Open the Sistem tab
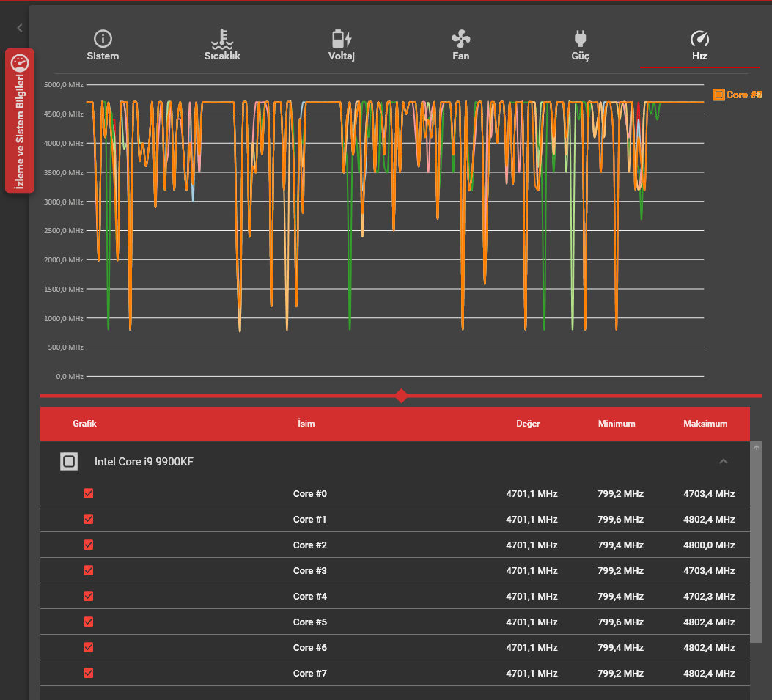 click(x=103, y=45)
